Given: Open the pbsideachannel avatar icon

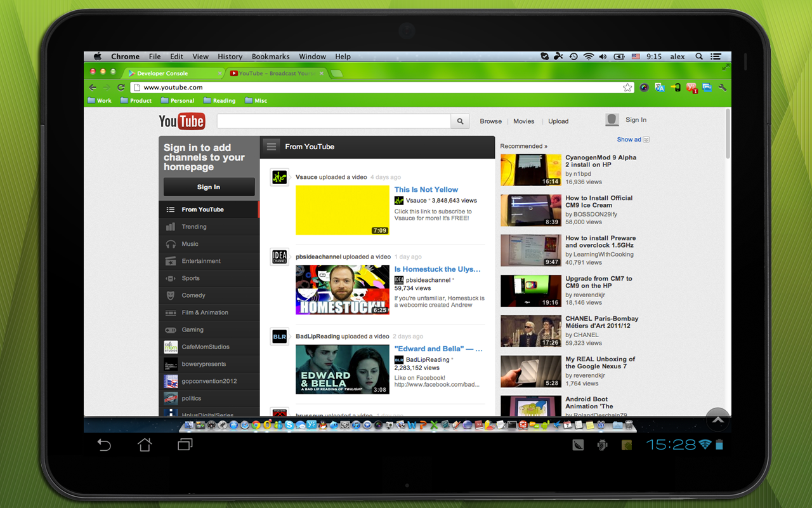Looking at the screenshot, I should [279, 257].
